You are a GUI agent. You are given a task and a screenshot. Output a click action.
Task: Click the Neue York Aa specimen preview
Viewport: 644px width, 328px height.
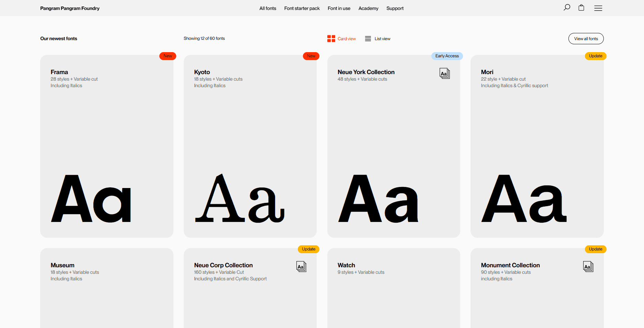378,199
